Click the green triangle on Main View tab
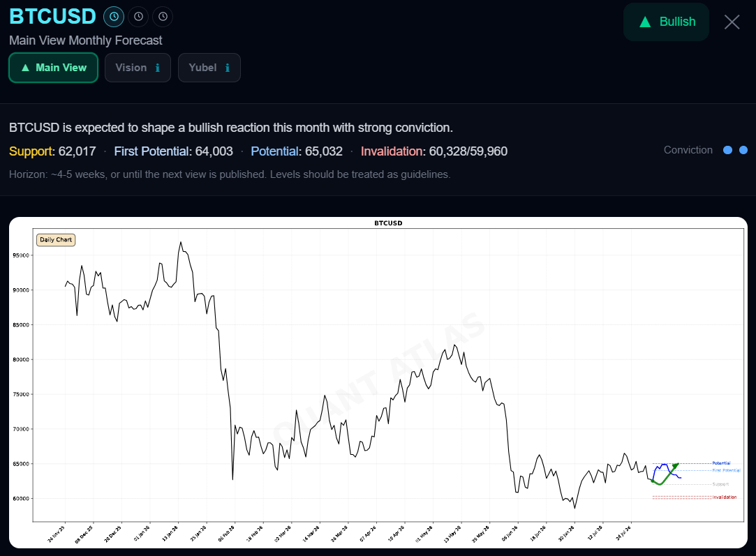Screen dimensions: 756x556 point(26,68)
